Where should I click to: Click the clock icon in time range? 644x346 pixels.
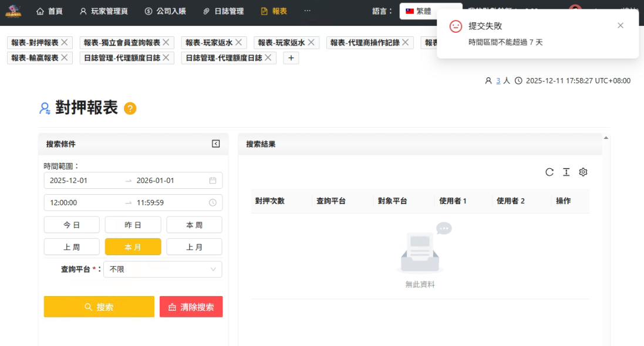(213, 203)
